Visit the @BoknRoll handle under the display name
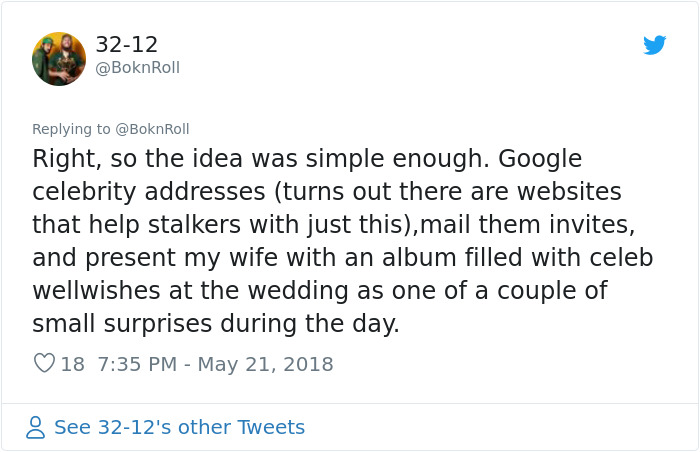The height and width of the screenshot is (452, 700). pos(138,68)
